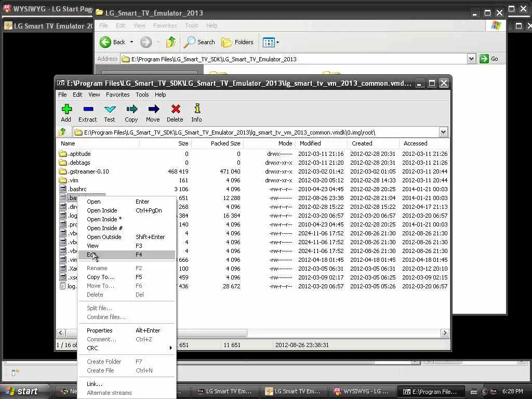
Task: Open the Back button history dropdown
Action: (131, 42)
